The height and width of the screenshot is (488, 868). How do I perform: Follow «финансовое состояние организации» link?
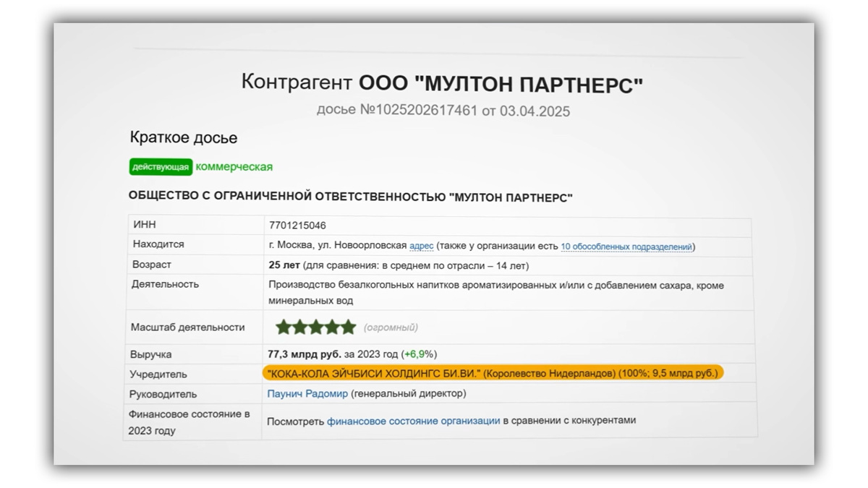tap(413, 420)
